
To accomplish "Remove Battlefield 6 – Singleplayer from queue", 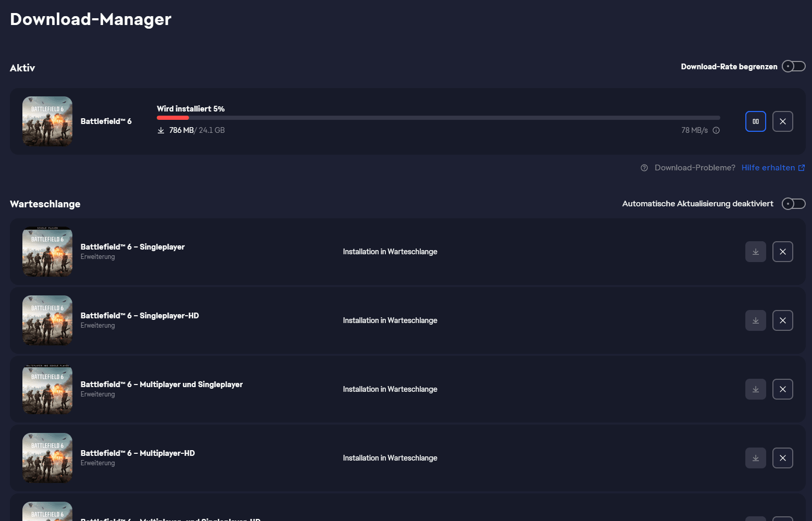I will tap(782, 252).
